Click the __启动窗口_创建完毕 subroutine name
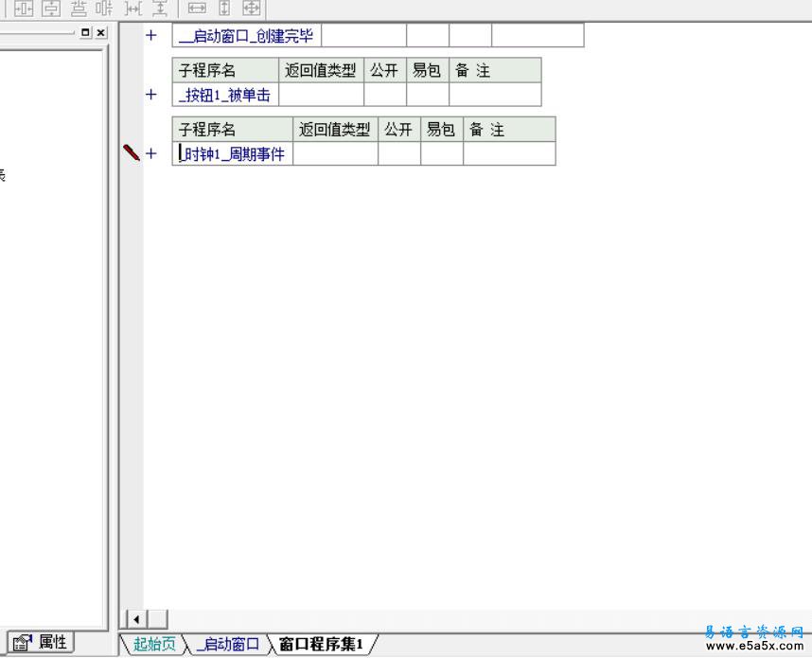The width and height of the screenshot is (812, 658). [x=246, y=35]
